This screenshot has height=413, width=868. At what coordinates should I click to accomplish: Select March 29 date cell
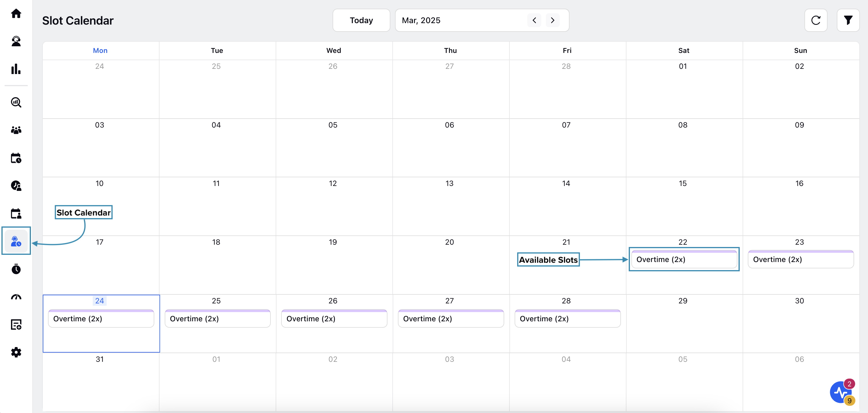coord(684,324)
